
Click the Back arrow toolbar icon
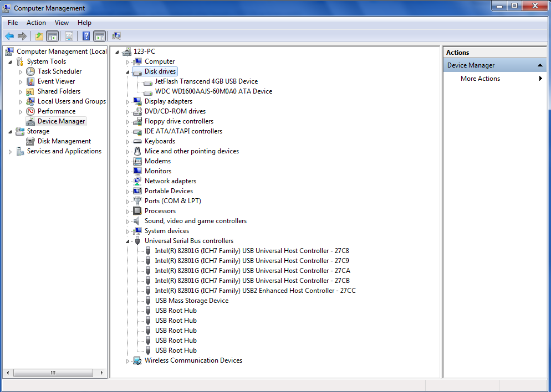click(x=9, y=36)
